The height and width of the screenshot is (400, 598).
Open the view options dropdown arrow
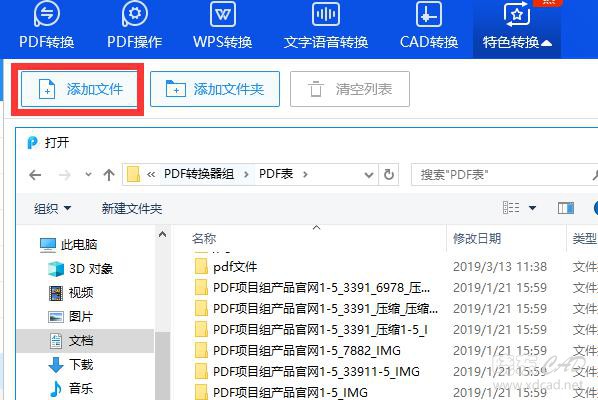(532, 208)
